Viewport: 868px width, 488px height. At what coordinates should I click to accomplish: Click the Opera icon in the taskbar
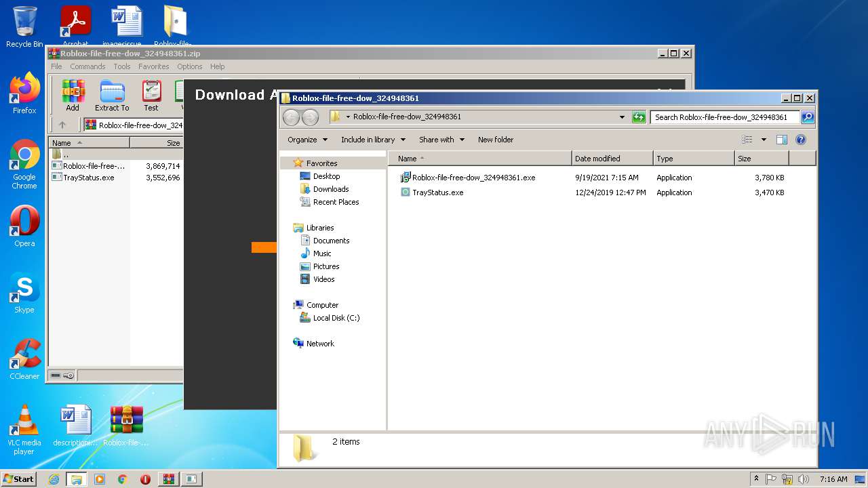click(145, 479)
